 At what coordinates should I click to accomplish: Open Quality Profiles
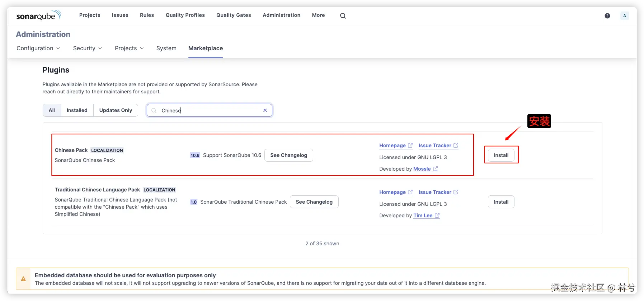tap(185, 15)
